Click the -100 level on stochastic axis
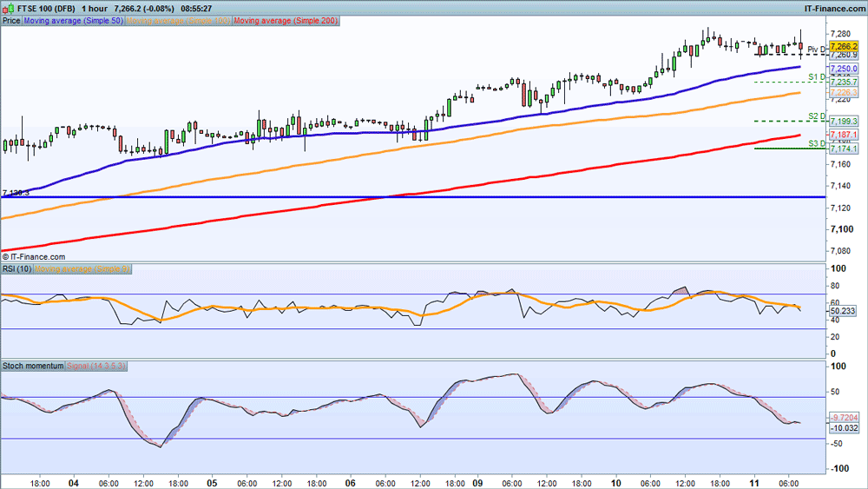The height and width of the screenshot is (489, 868). (838, 468)
